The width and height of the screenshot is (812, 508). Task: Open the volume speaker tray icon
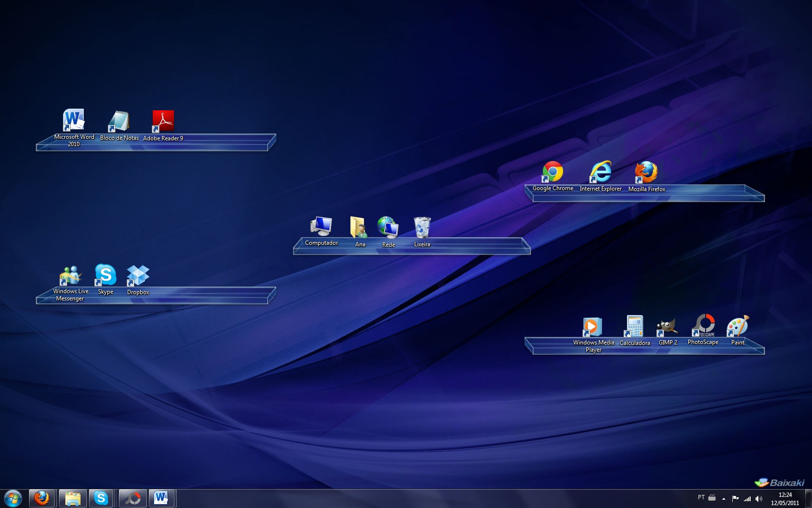(x=759, y=498)
